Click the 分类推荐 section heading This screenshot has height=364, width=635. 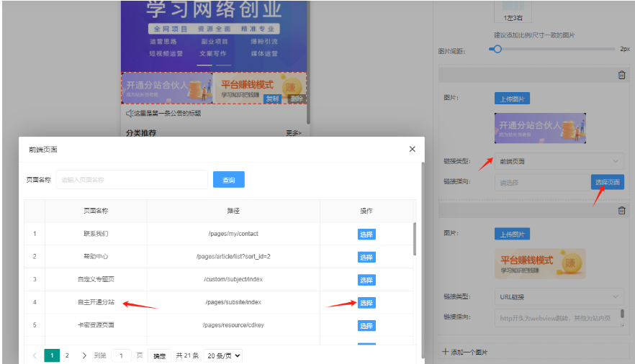141,133
